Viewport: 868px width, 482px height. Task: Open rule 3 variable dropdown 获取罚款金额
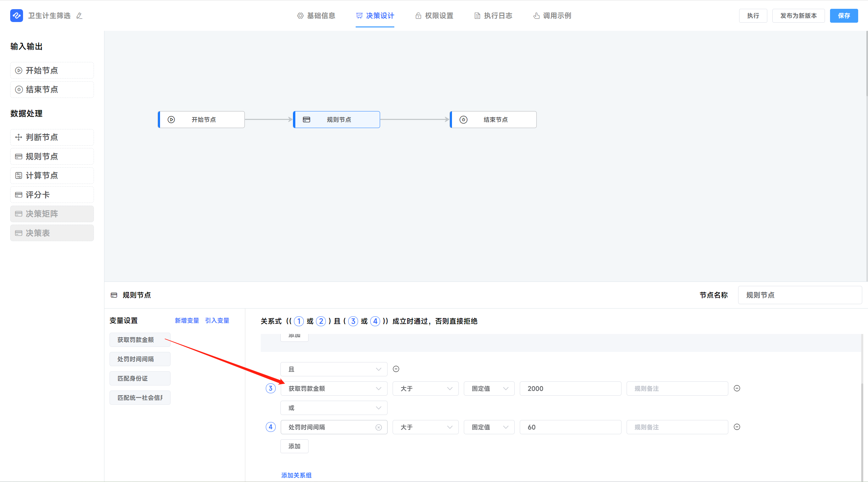click(x=334, y=389)
